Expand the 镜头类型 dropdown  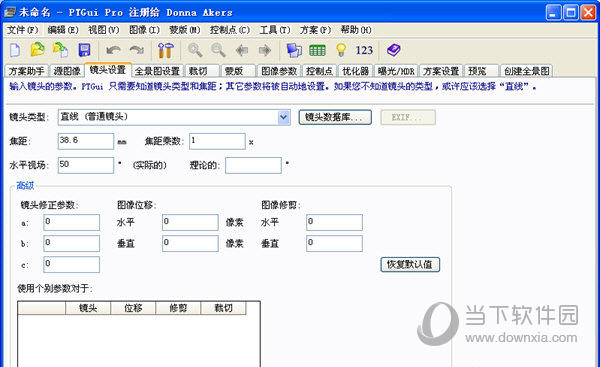pos(284,117)
